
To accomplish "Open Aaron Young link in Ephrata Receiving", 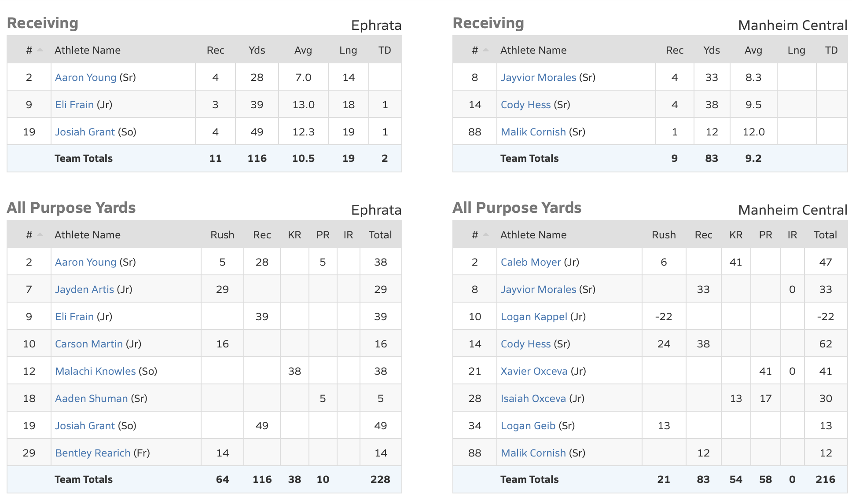I will [x=85, y=77].
